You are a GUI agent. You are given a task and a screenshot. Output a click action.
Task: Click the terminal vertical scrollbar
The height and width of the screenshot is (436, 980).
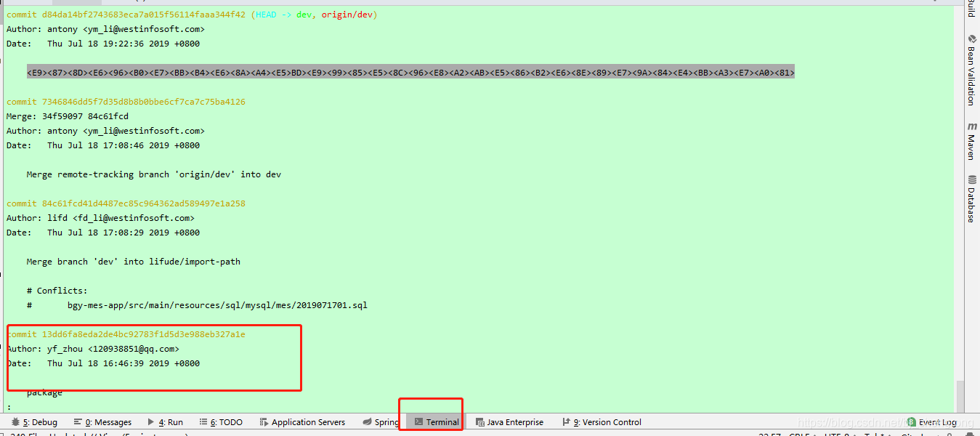(960, 396)
